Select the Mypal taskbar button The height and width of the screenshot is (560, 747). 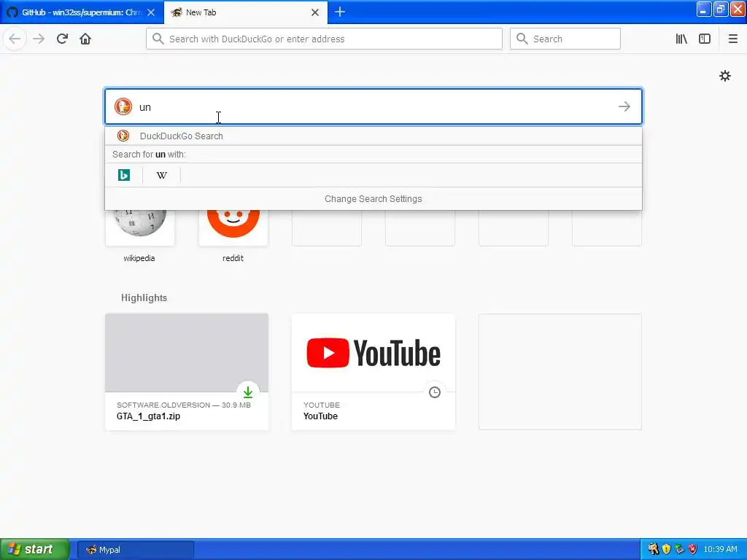pos(135,550)
